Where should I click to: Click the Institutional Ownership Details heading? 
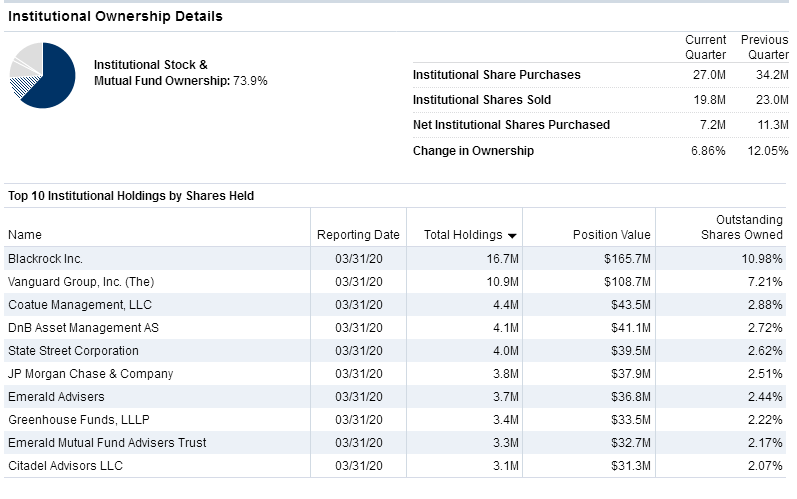[115, 16]
